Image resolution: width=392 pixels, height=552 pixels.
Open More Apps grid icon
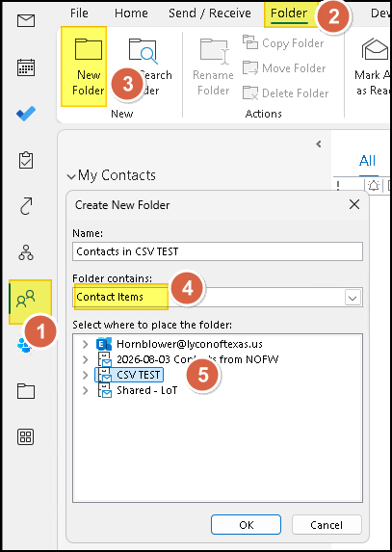click(x=26, y=437)
